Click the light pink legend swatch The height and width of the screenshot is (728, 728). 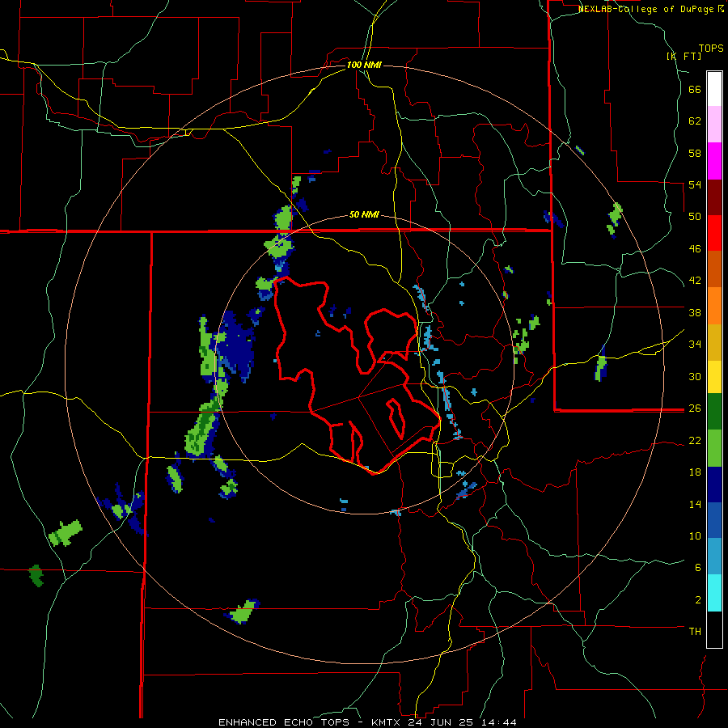click(x=714, y=124)
